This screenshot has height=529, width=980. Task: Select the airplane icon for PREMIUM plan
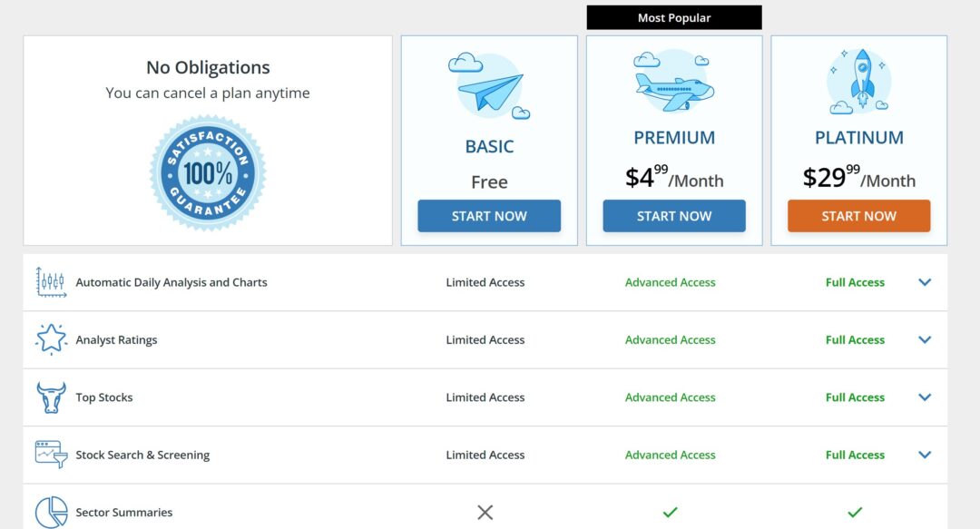(x=673, y=86)
